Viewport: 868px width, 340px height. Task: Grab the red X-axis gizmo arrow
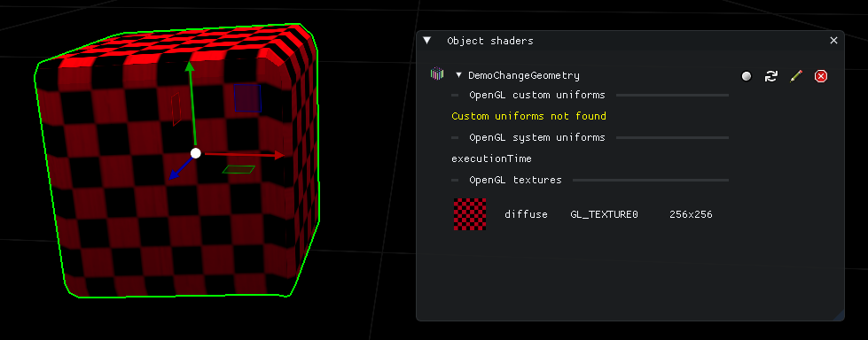click(x=244, y=155)
